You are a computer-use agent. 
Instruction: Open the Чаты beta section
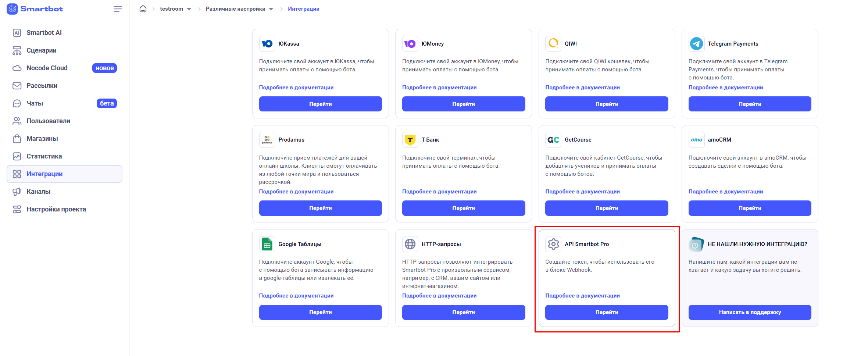click(35, 103)
